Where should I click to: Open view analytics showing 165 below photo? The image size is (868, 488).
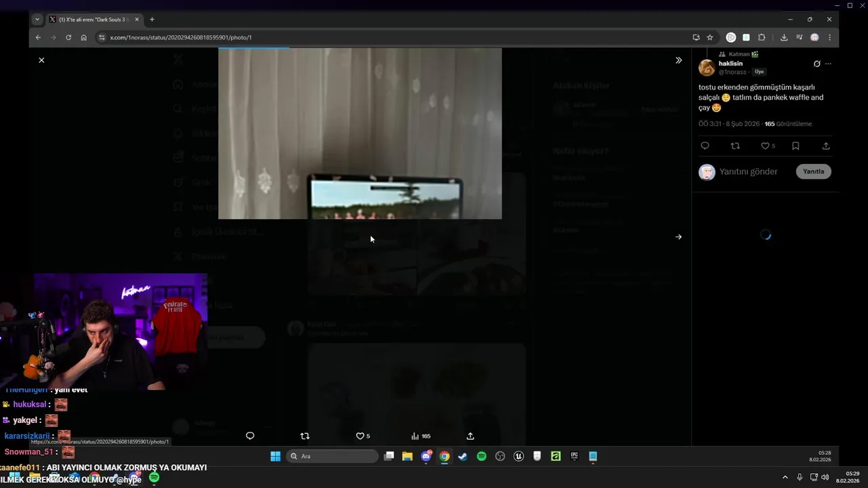coord(420,436)
